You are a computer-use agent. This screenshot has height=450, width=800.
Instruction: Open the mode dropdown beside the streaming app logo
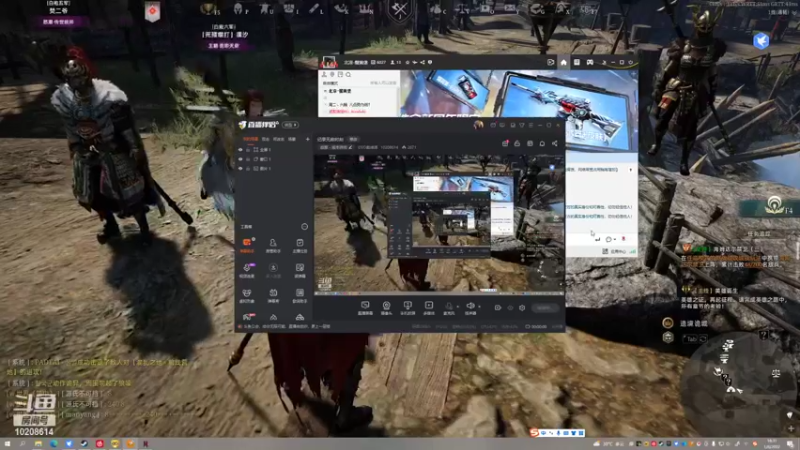tap(290, 125)
